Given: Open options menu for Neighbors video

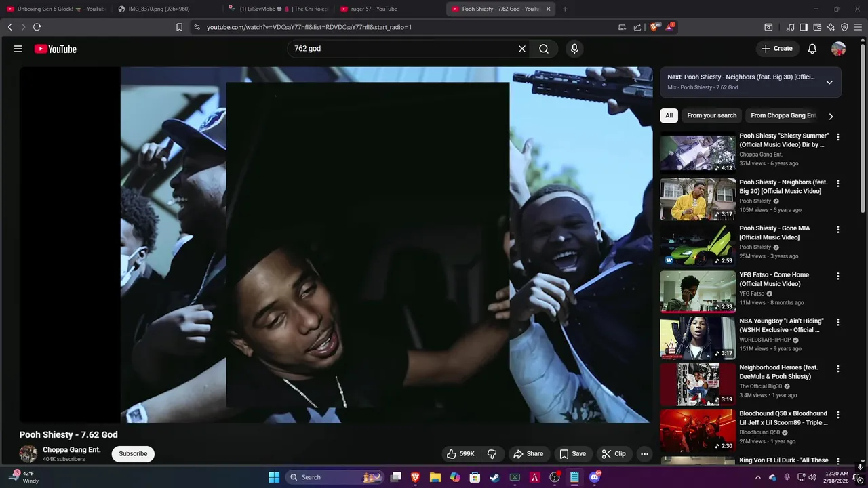Looking at the screenshot, I should coord(838,184).
